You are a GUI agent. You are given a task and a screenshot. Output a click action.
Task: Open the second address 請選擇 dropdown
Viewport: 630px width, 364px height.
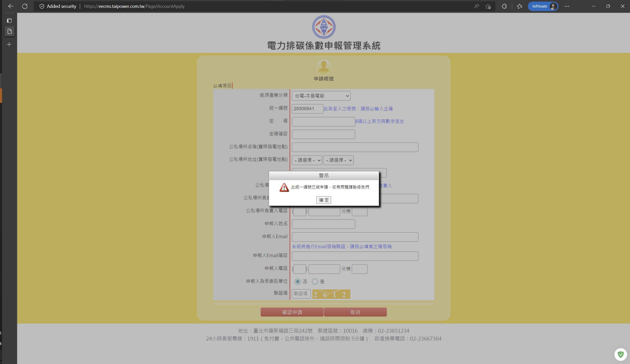coord(338,160)
